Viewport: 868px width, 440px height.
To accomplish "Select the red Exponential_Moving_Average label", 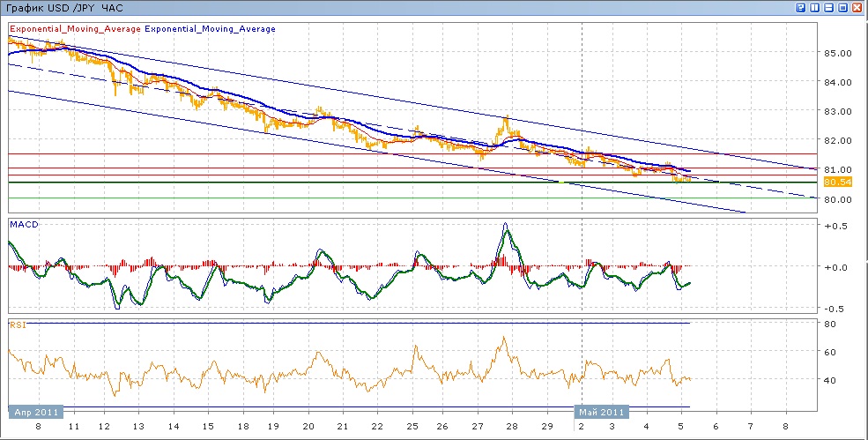I will pyautogui.click(x=75, y=29).
